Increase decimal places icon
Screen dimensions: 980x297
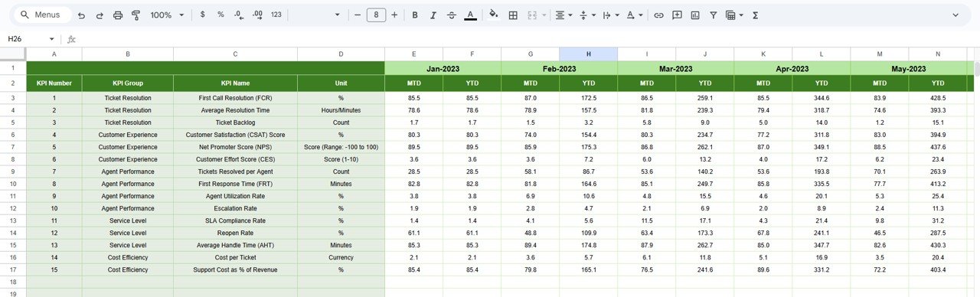(257, 15)
